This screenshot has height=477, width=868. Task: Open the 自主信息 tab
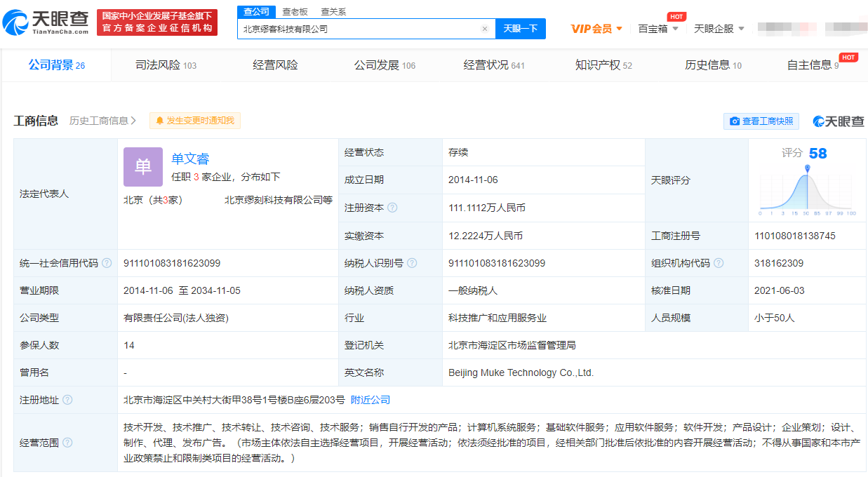[813, 65]
